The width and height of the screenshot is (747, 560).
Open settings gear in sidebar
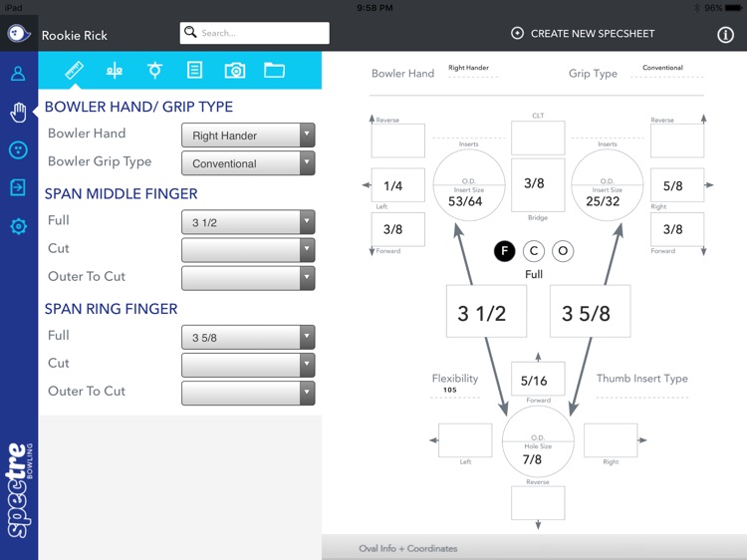(x=18, y=226)
